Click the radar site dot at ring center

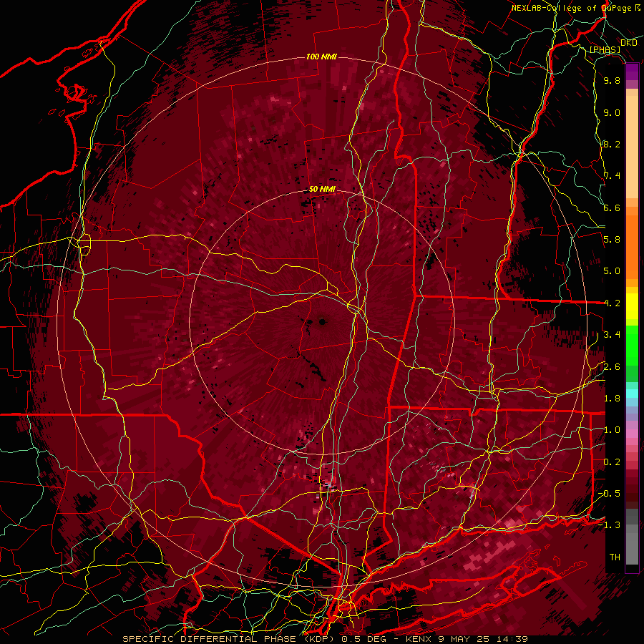[x=323, y=321]
